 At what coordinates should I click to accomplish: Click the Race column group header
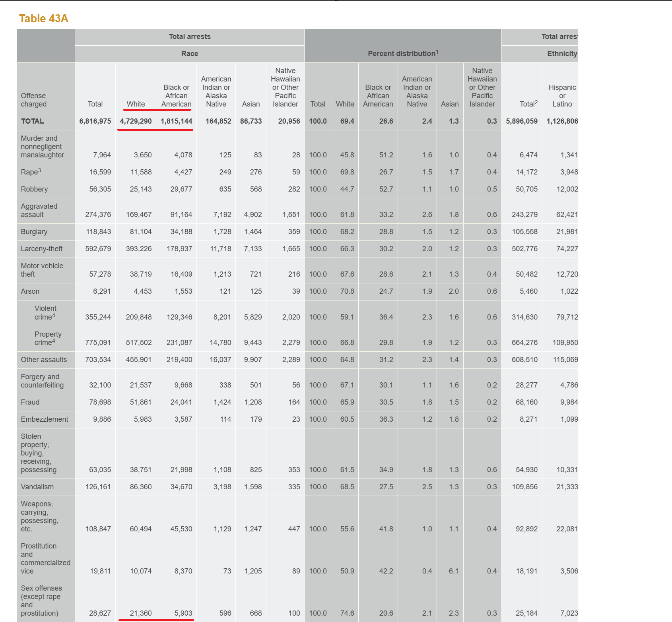tap(190, 54)
